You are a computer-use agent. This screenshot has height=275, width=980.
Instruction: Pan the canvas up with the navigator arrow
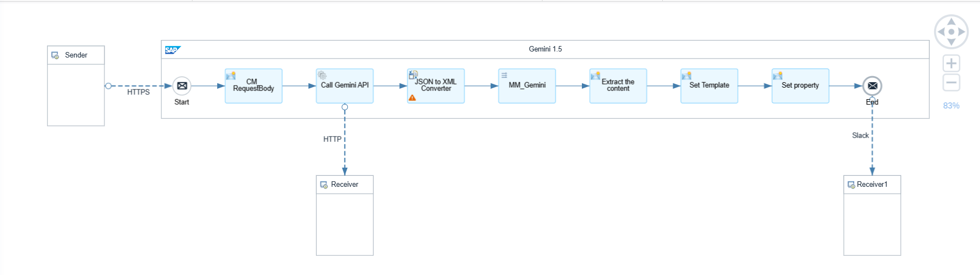(952, 21)
